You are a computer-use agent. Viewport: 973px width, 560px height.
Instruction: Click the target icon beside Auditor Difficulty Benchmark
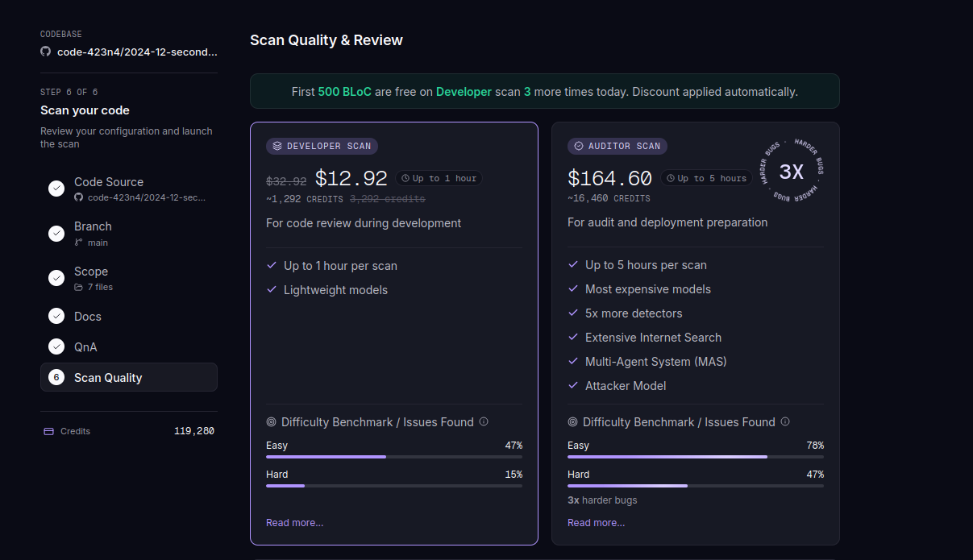coord(572,421)
